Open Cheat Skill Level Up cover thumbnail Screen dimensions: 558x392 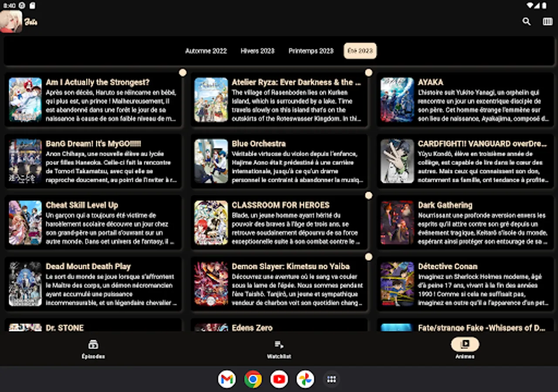25,223
